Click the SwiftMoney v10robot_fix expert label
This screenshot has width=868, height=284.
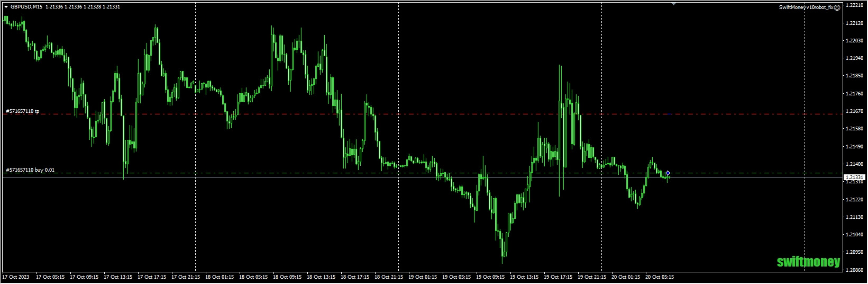(806, 7)
